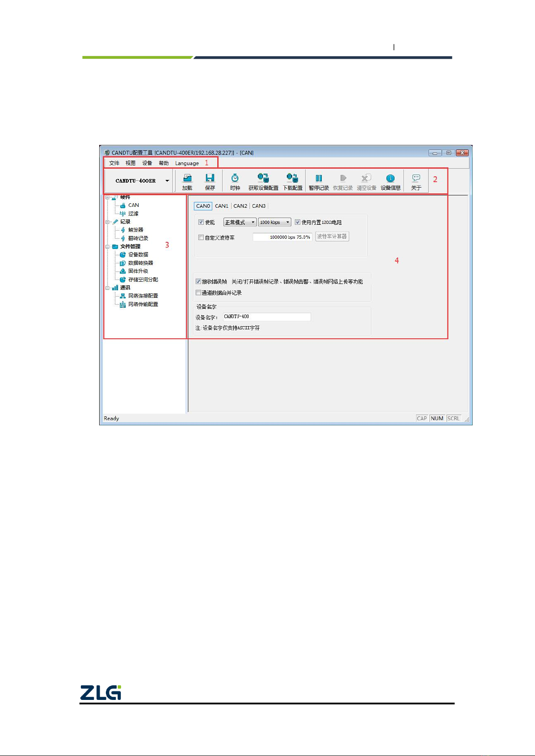
Task: Open the CANDTU-400ER device dropdown
Action: [167, 181]
